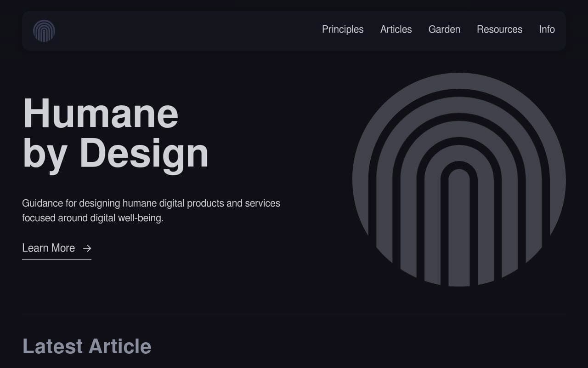Screen dimensions: 588x368
Task: Click Info at the far right of navbar
Action: point(547,29)
